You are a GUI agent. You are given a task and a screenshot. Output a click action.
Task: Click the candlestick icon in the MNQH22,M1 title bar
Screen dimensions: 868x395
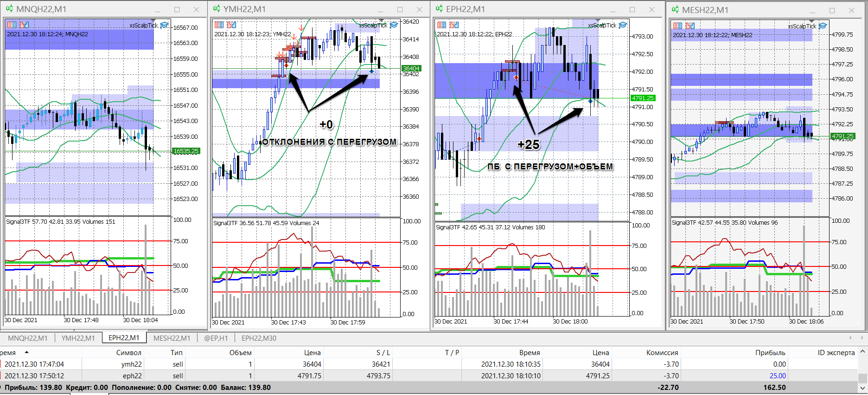coord(9,9)
